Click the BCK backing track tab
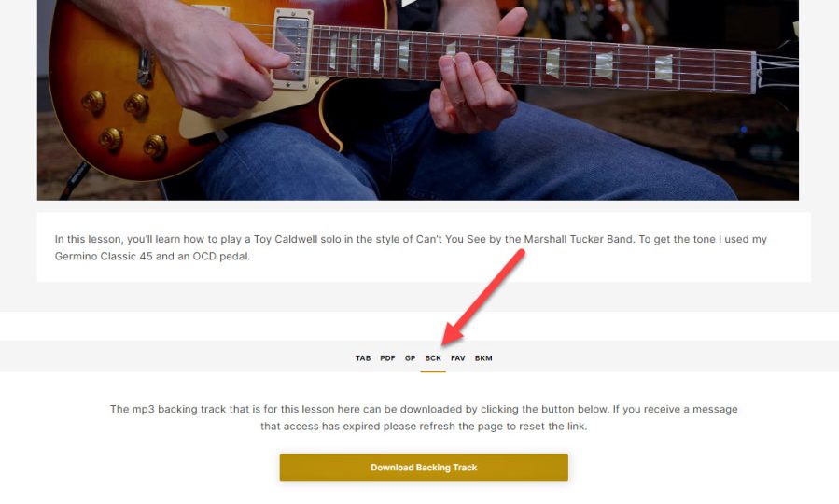 [x=433, y=358]
